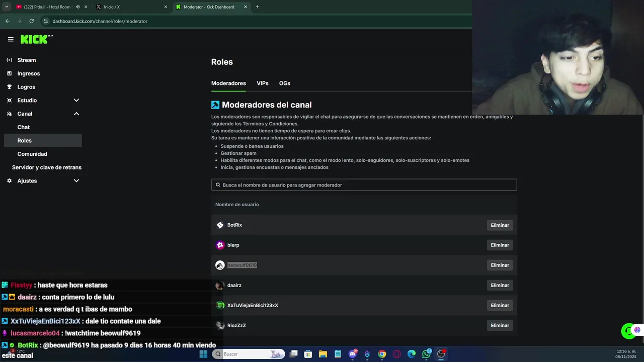Switch to the VIPs tab
644x362 pixels.
tap(263, 83)
